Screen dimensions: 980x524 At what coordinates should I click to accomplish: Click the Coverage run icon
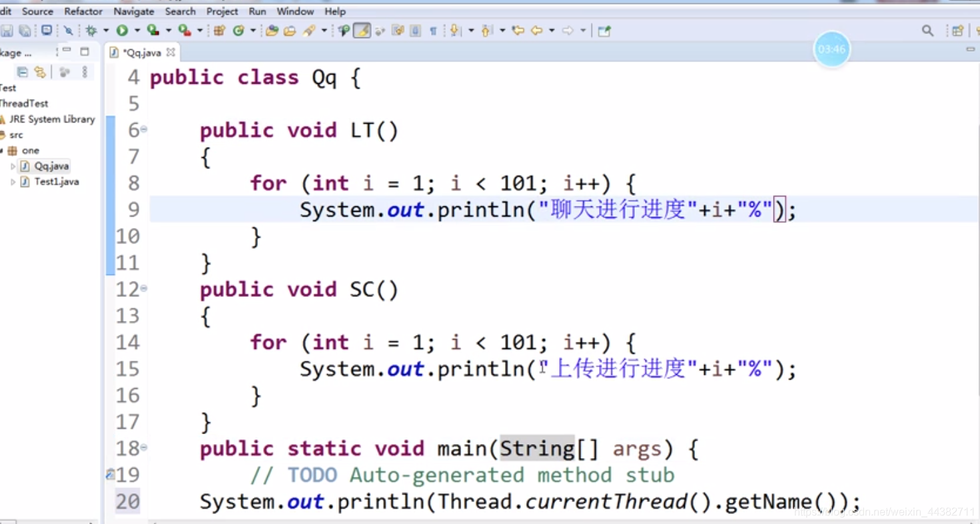(153, 31)
